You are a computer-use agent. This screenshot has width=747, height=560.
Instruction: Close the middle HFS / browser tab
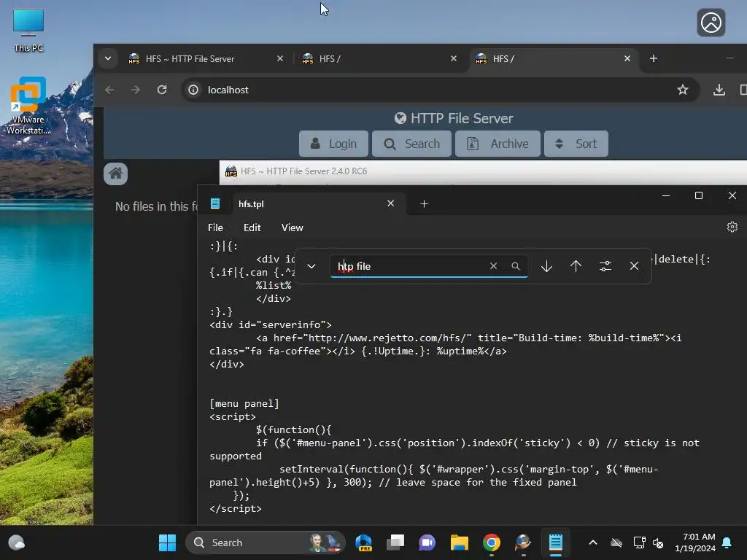454,58
